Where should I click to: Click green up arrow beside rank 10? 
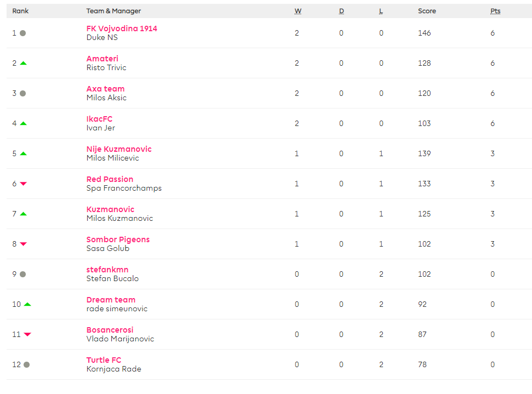(27, 304)
